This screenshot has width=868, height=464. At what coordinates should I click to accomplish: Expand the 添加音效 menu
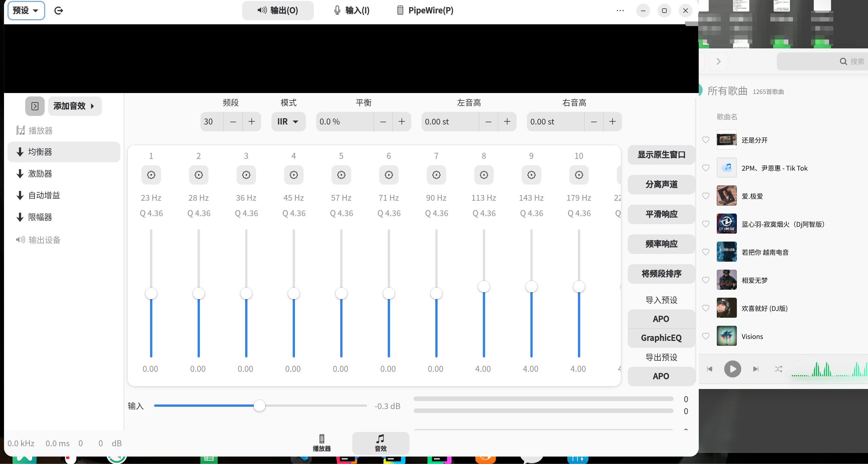coord(74,106)
